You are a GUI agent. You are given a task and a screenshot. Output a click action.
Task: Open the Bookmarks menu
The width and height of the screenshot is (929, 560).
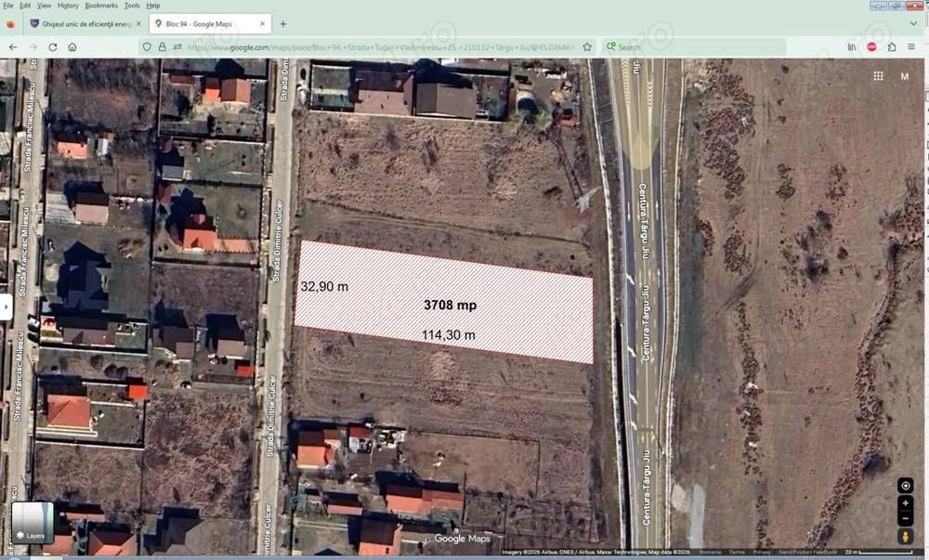101,6
